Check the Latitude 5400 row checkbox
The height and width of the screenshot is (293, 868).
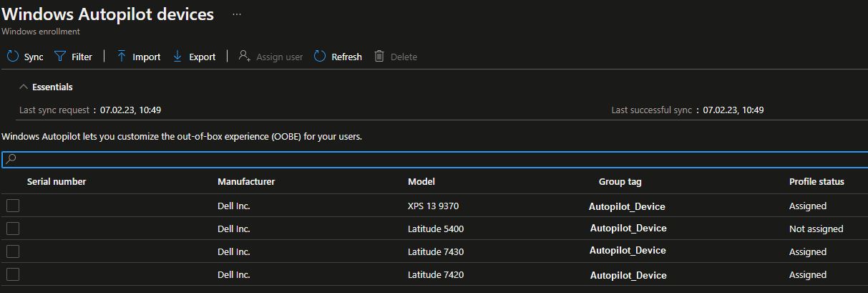coord(13,229)
